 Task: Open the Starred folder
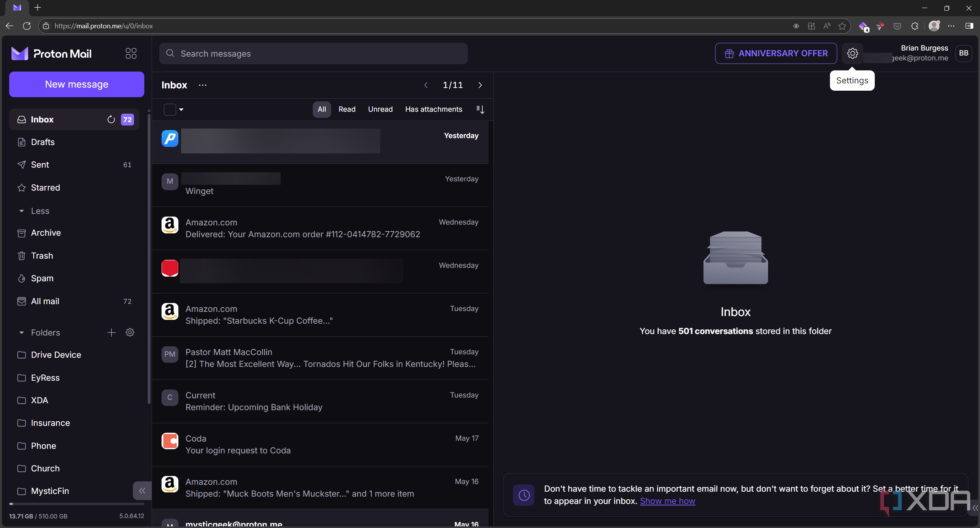[74, 188]
